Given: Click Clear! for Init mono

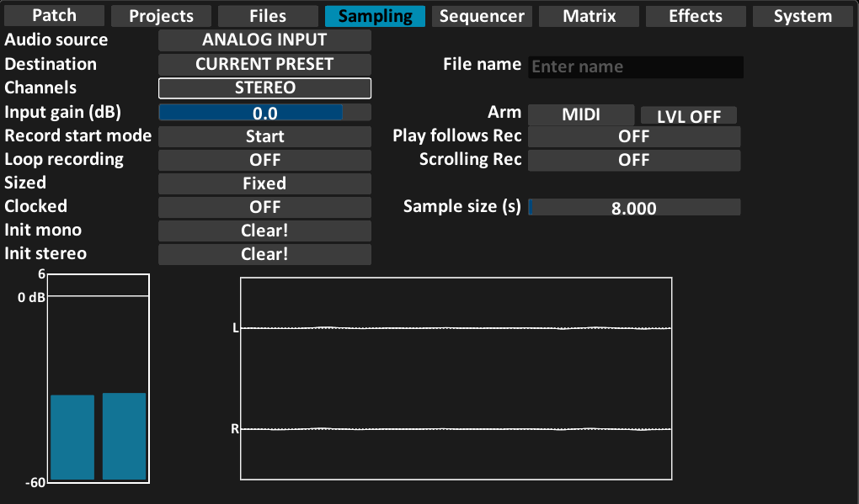Looking at the screenshot, I should pyautogui.click(x=264, y=231).
